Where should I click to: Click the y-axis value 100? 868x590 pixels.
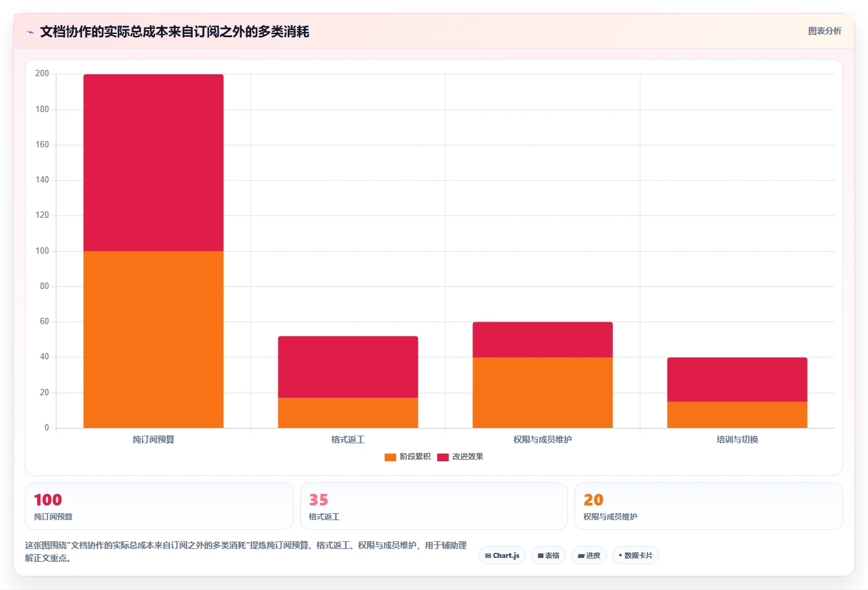pos(42,251)
